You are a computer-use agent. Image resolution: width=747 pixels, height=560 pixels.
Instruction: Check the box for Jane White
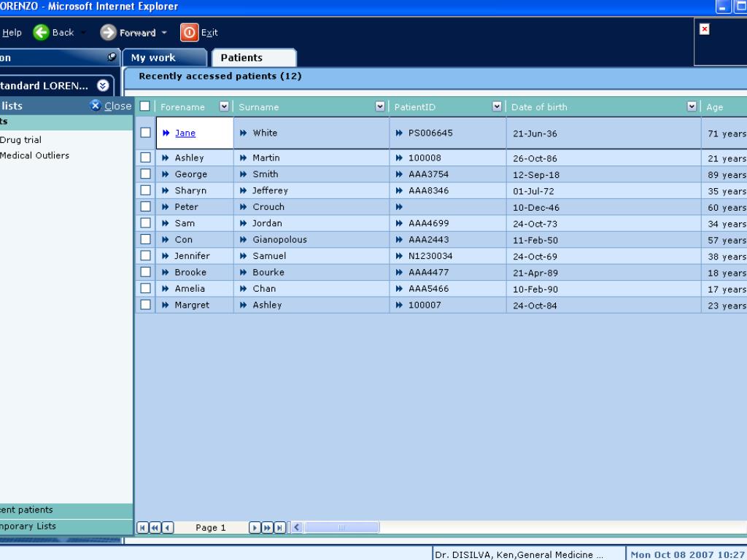click(146, 133)
